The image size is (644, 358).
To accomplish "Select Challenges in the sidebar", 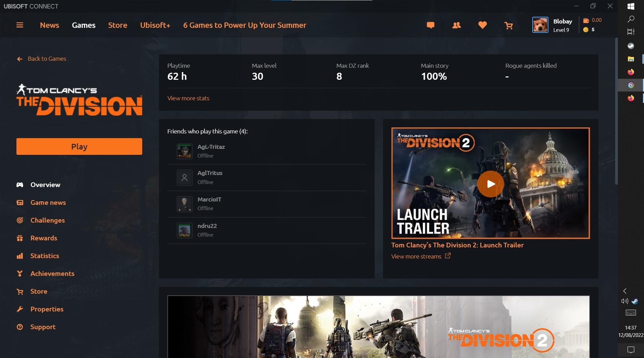I will click(x=48, y=220).
